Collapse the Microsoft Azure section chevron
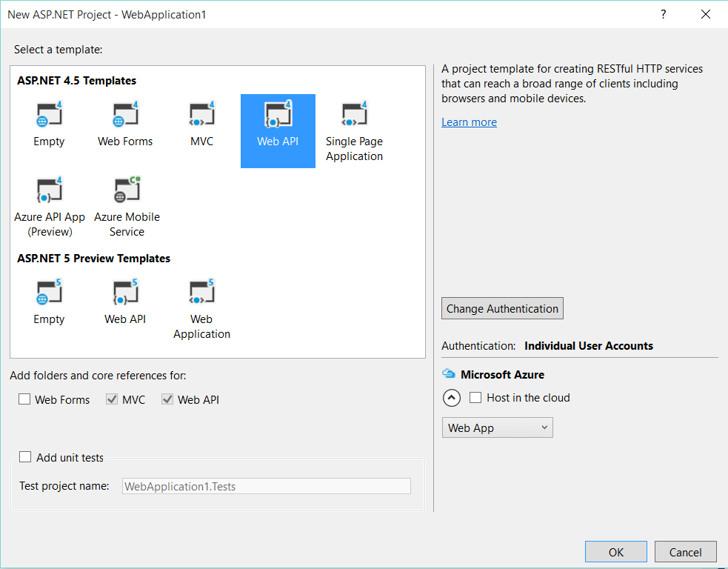This screenshot has width=728, height=569. [452, 398]
